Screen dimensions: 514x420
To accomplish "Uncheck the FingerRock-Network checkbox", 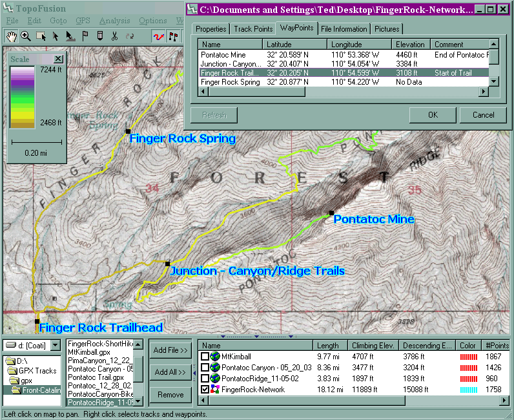I will [205, 390].
